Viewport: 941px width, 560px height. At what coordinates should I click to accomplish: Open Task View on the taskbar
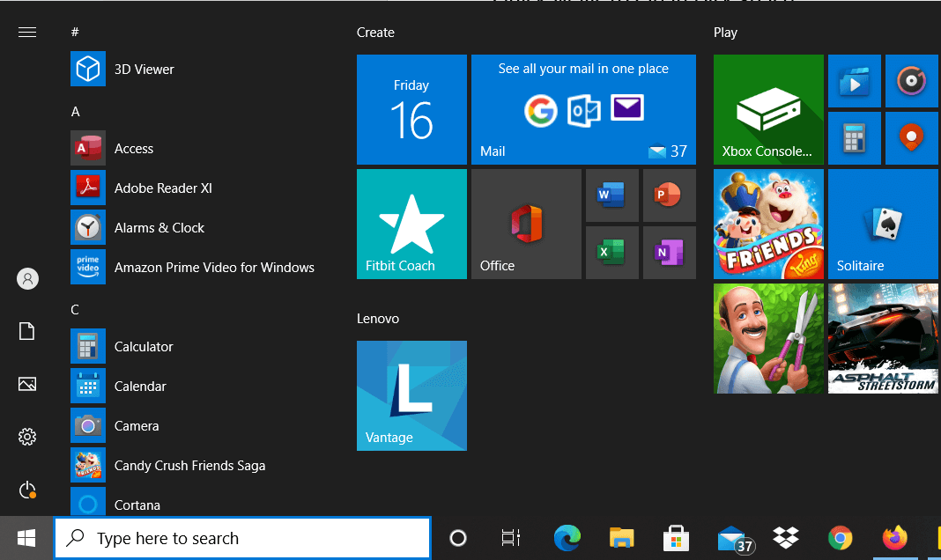511,538
